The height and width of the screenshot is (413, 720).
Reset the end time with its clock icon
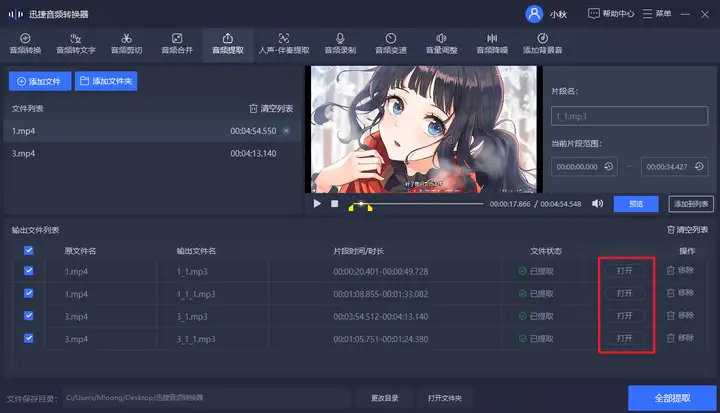[x=699, y=166]
